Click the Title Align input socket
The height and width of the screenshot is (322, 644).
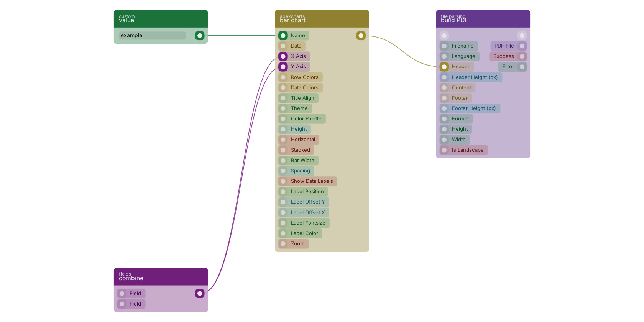tap(283, 98)
